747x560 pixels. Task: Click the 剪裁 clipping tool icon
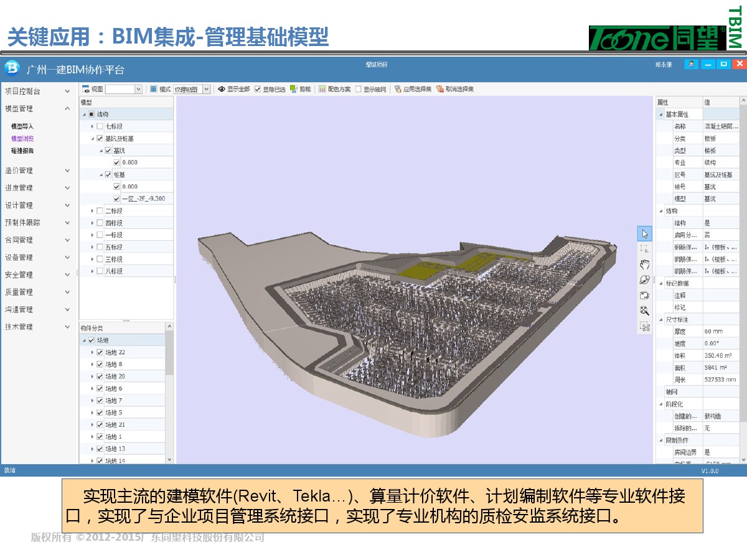294,89
